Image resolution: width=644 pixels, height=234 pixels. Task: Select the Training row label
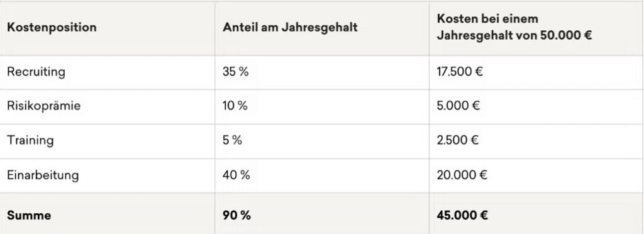(30, 140)
